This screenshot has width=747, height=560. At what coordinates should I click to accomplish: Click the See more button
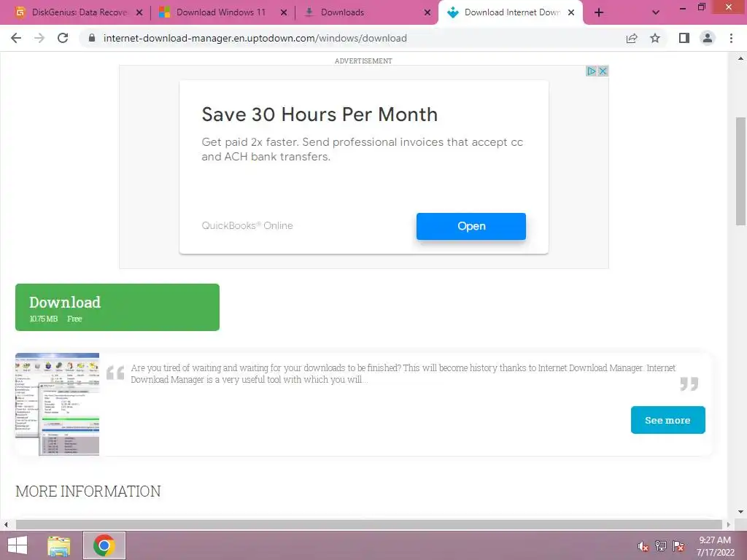[x=668, y=420]
